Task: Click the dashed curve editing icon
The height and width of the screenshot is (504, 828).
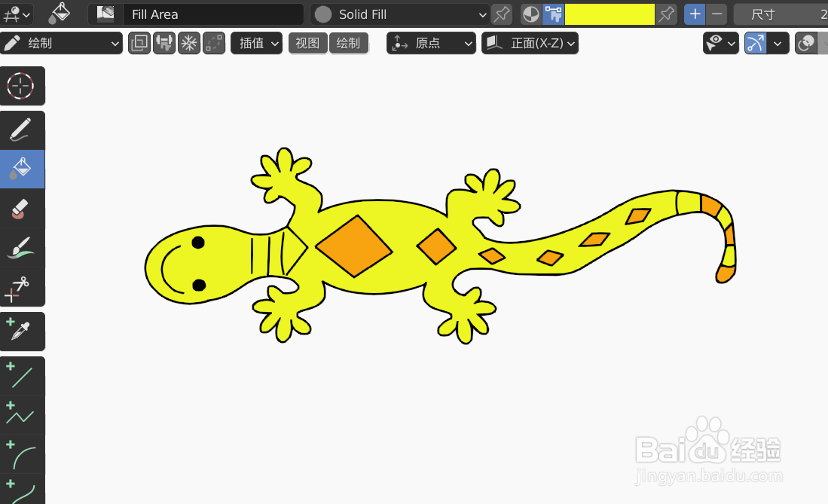Action: tap(214, 43)
